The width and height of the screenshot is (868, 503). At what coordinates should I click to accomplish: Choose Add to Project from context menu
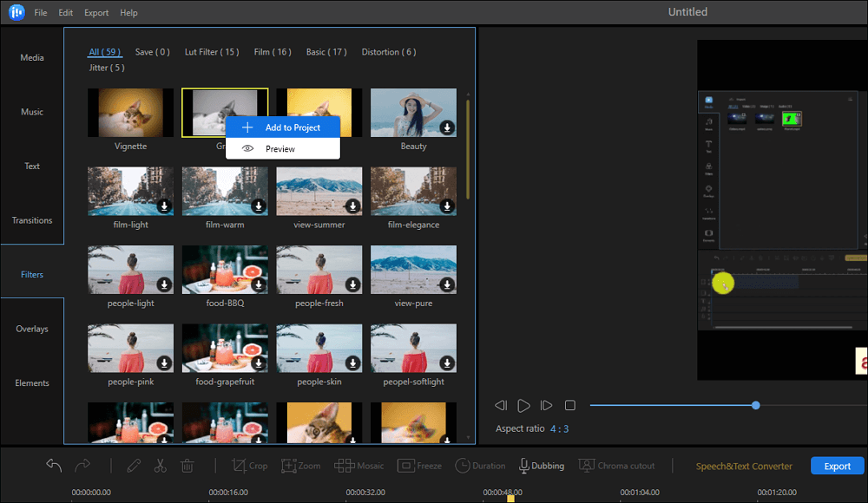click(x=283, y=127)
